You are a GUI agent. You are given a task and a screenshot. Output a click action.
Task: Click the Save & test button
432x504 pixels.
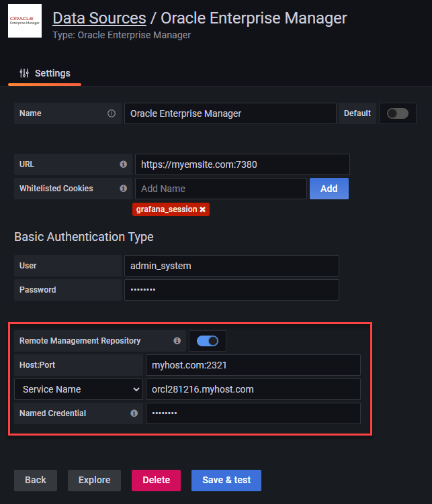point(226,481)
